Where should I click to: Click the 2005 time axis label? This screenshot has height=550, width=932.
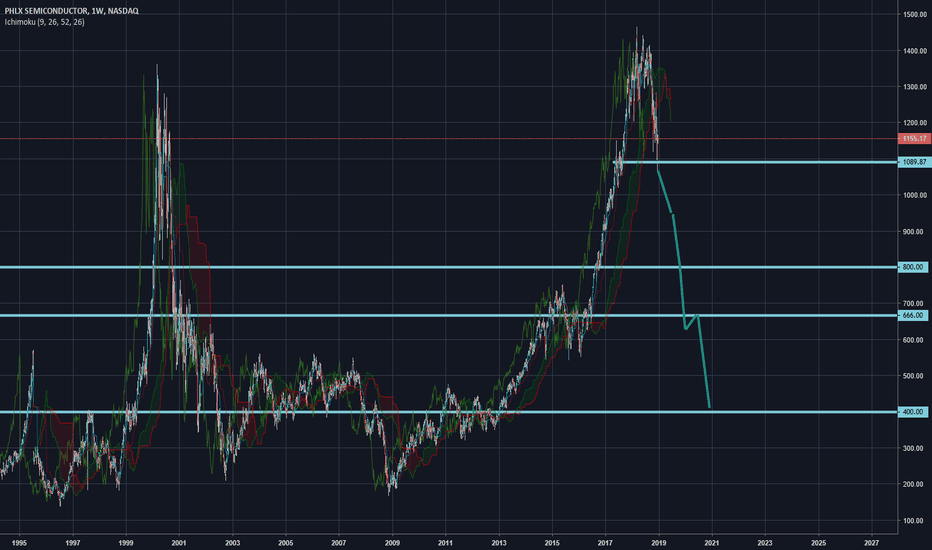[286, 543]
